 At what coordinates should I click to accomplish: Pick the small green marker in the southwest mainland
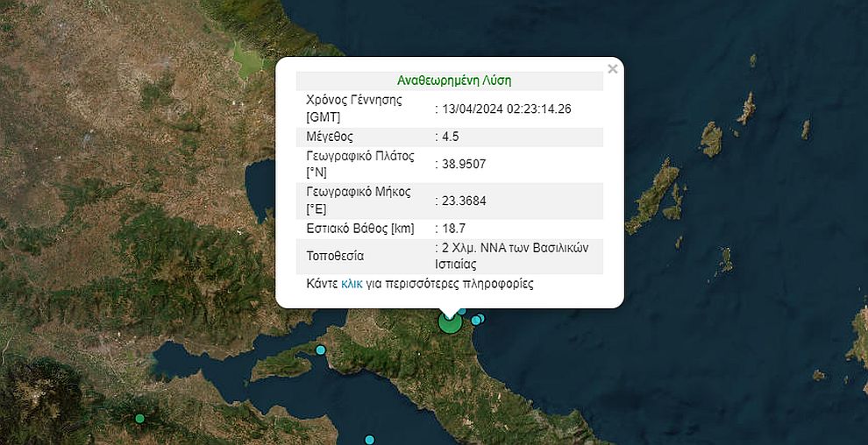pyautogui.click(x=139, y=419)
